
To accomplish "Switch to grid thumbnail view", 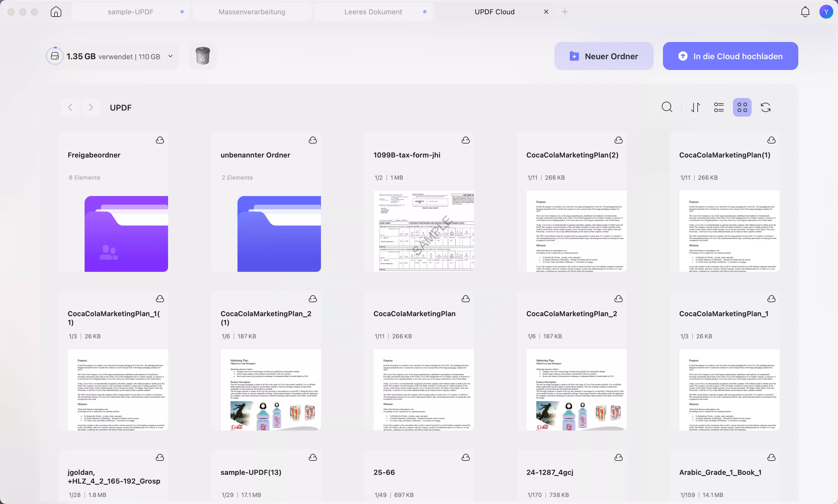I will [x=742, y=107].
